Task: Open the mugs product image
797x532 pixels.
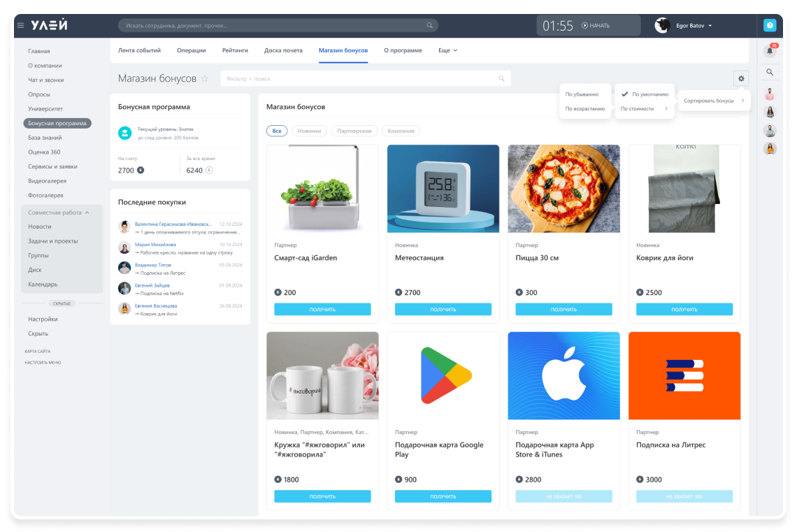Action: point(322,375)
